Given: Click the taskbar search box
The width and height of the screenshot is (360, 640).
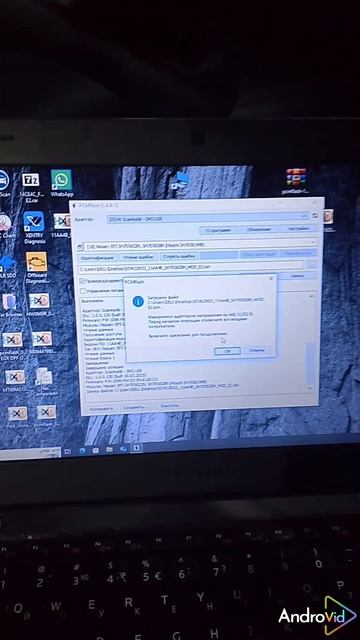Looking at the screenshot, I should click(30, 454).
